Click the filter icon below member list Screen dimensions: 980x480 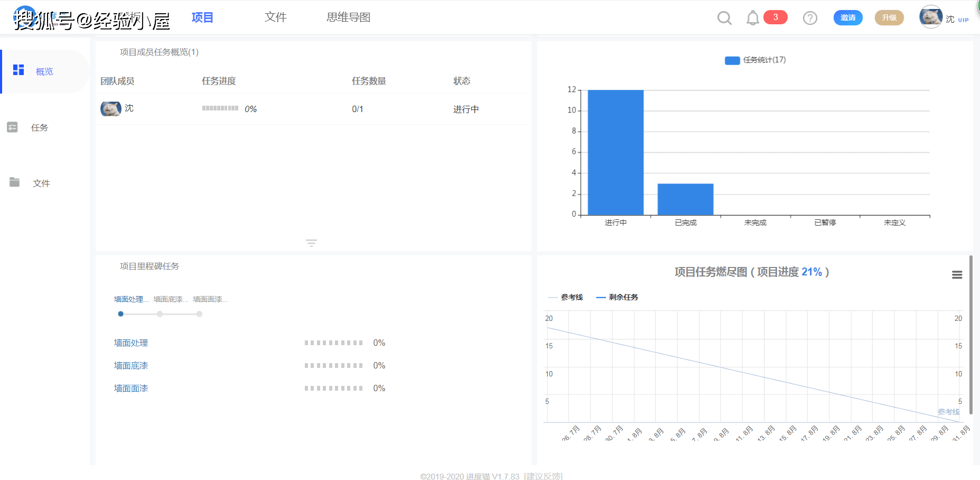(x=311, y=243)
